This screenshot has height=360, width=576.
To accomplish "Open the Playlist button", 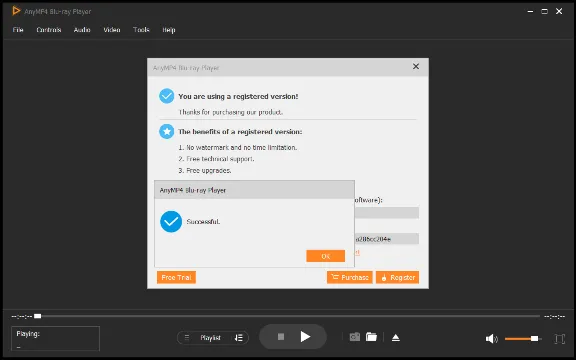I will 210,338.
